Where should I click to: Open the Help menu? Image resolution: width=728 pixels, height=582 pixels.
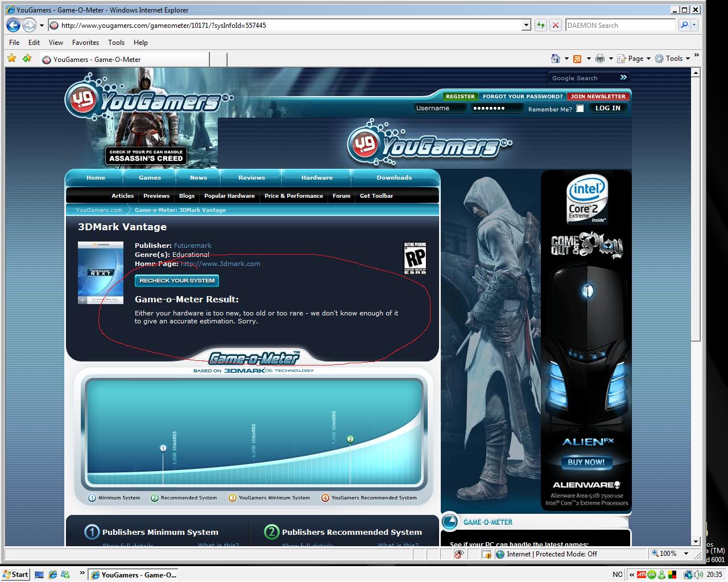tap(140, 43)
